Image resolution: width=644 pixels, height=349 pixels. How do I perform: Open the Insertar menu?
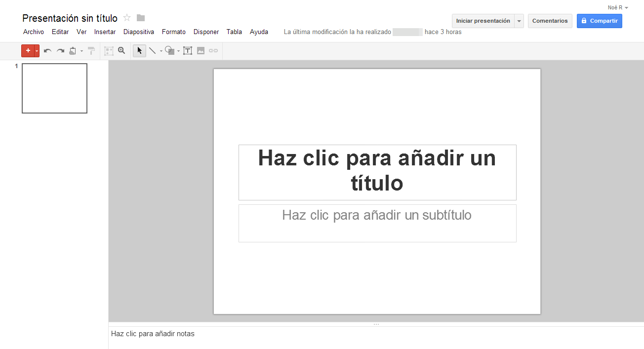[105, 32]
